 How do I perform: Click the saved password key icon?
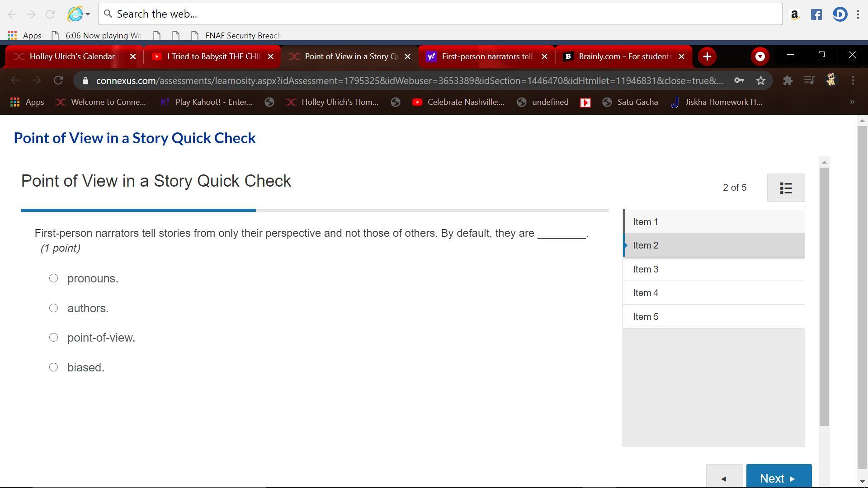(739, 80)
